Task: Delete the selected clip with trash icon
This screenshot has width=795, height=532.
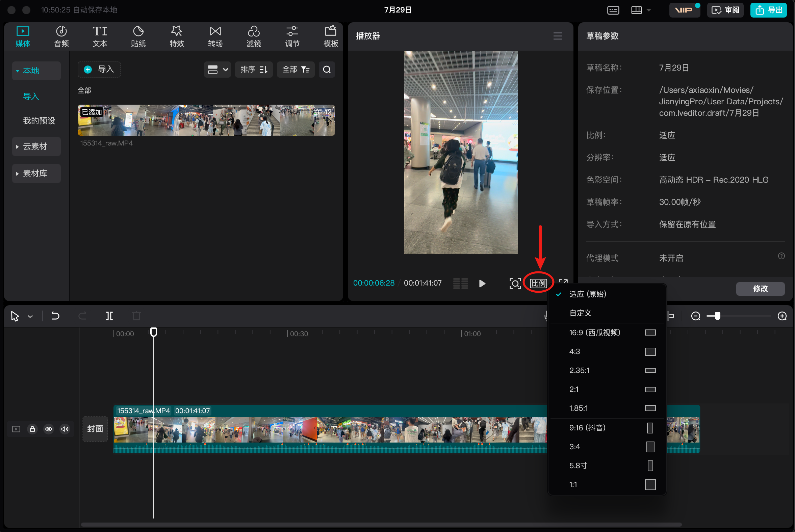Action: pos(136,316)
